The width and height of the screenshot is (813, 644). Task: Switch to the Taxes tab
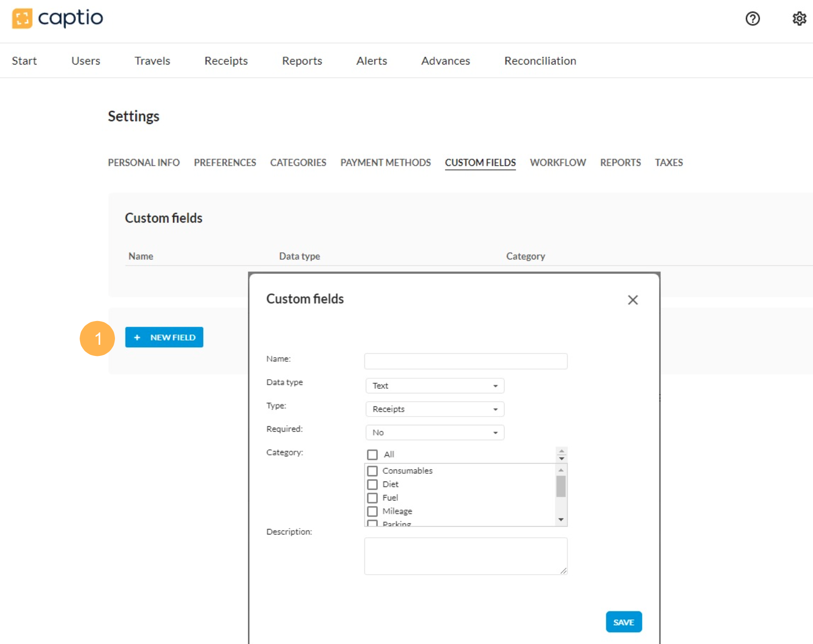pos(669,162)
